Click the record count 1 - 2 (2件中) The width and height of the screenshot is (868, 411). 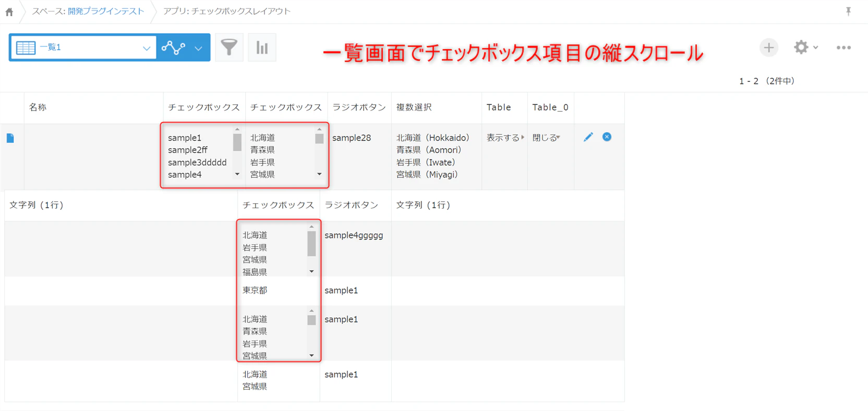click(x=767, y=81)
